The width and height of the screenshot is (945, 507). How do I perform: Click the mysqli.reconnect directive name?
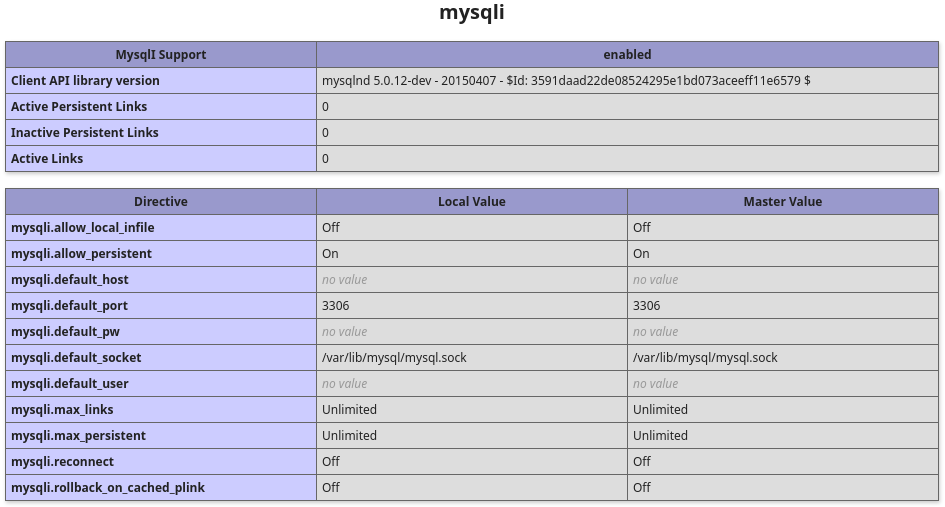click(x=63, y=462)
